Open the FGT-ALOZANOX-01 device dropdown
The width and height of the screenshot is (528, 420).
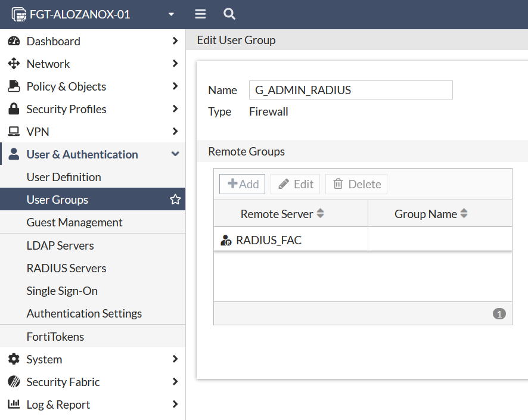click(172, 14)
